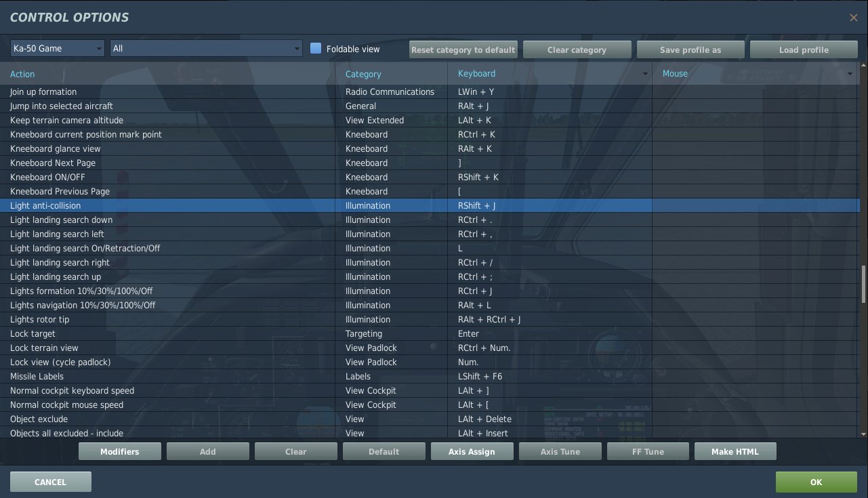This screenshot has height=498, width=868.
Task: Click the Mouse cell for Lock target
Action: coord(756,333)
